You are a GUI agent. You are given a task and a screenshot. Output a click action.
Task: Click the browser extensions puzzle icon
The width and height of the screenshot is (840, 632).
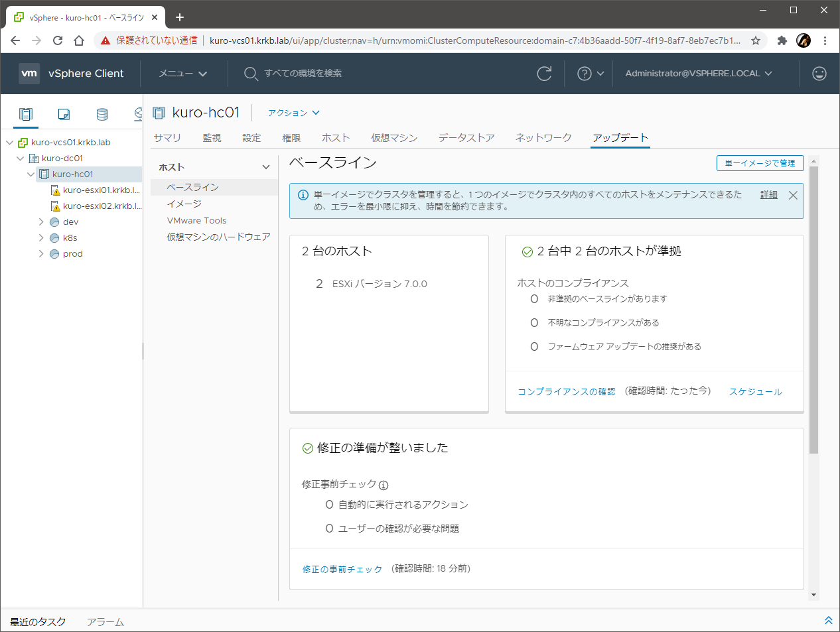[x=782, y=40]
